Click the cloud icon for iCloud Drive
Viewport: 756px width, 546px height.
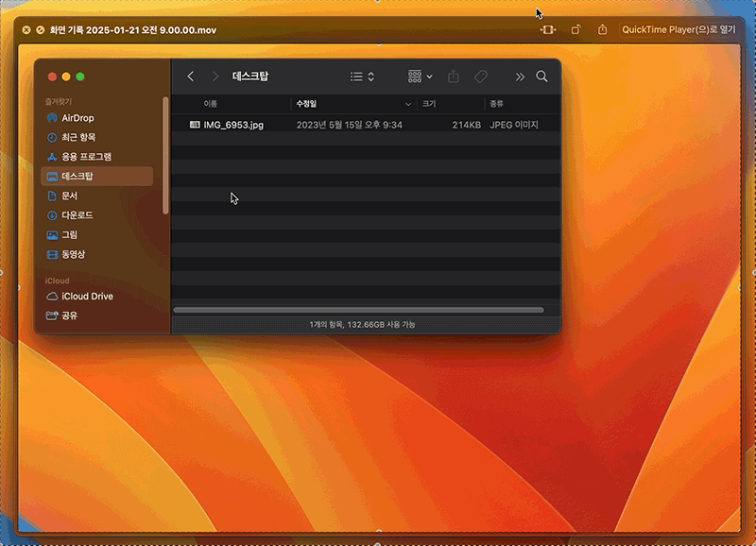(x=52, y=297)
